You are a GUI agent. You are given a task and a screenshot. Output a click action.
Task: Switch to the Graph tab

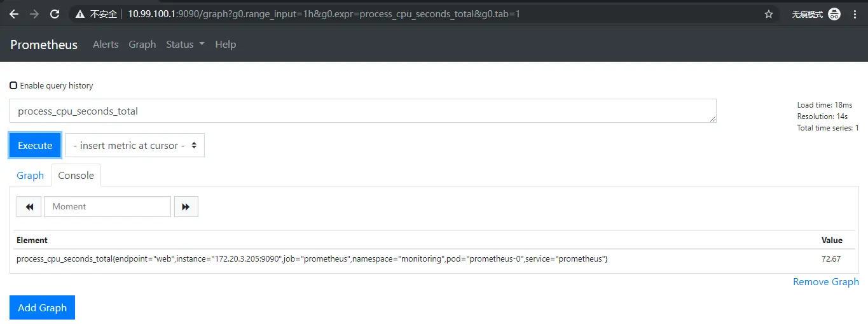[30, 176]
